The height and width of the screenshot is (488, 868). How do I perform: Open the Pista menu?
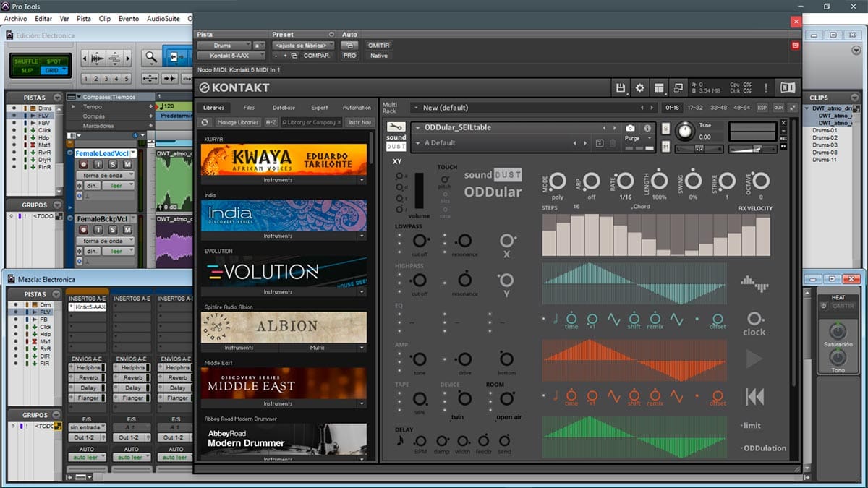click(84, 18)
